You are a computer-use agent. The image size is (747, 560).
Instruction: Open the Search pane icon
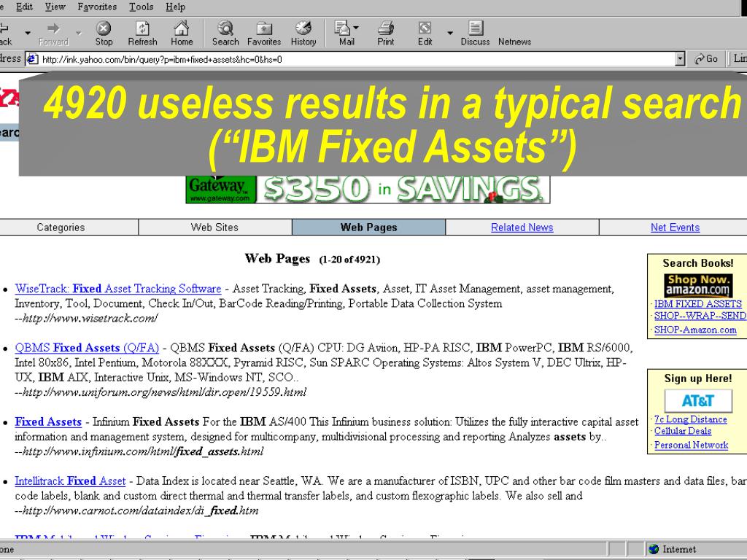point(225,28)
